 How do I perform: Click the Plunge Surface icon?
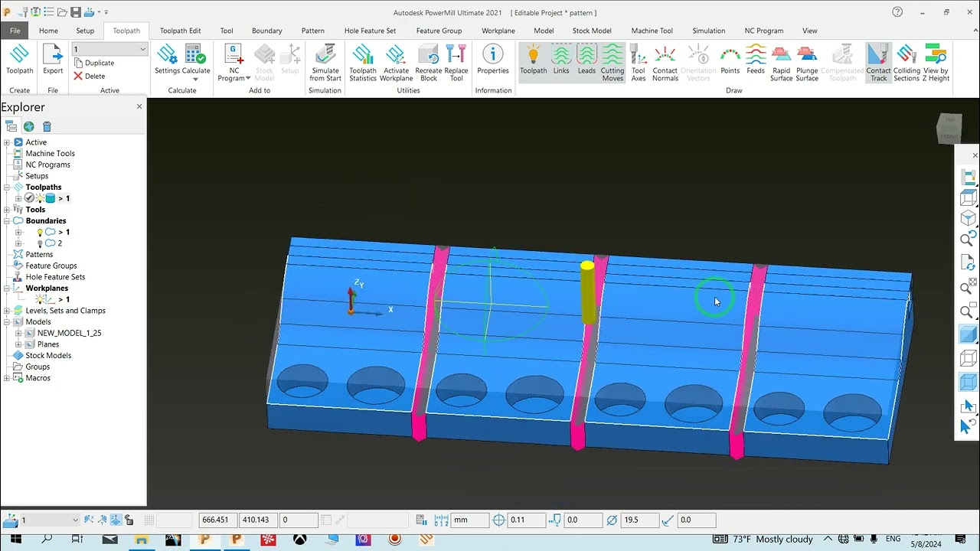pos(807,55)
